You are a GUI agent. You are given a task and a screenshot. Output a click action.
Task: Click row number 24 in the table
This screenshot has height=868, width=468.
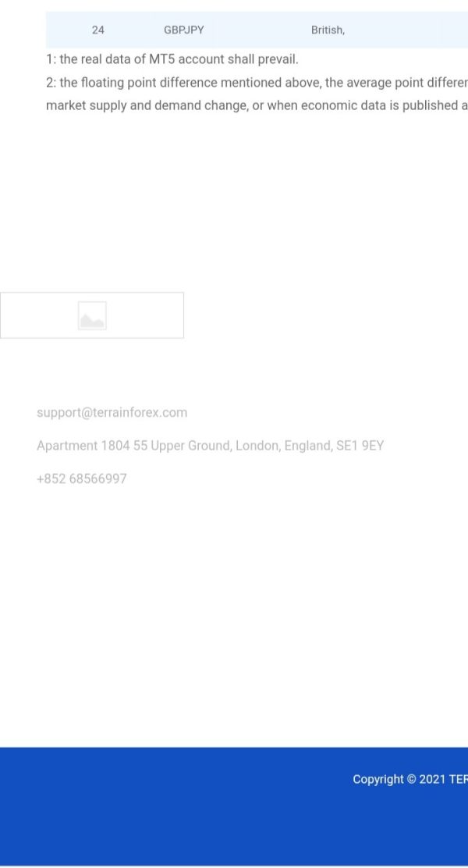[98, 30]
